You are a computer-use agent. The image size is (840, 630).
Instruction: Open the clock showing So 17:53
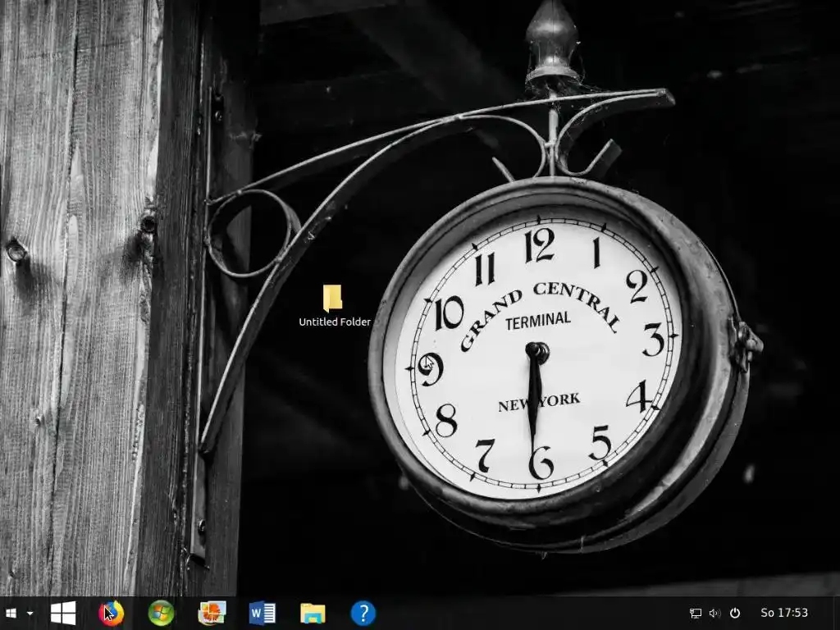point(784,612)
